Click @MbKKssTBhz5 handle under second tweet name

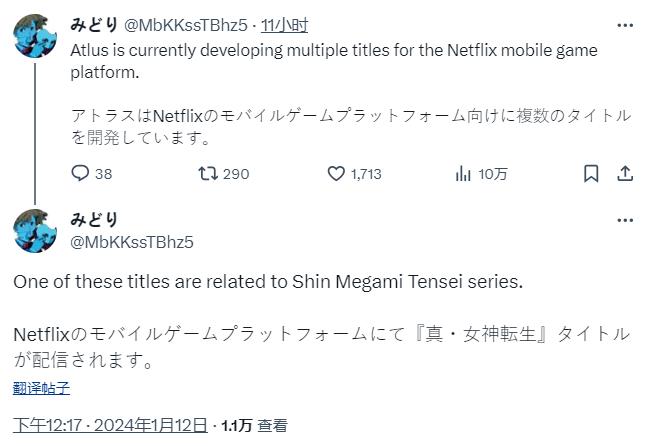pyautogui.click(x=132, y=242)
